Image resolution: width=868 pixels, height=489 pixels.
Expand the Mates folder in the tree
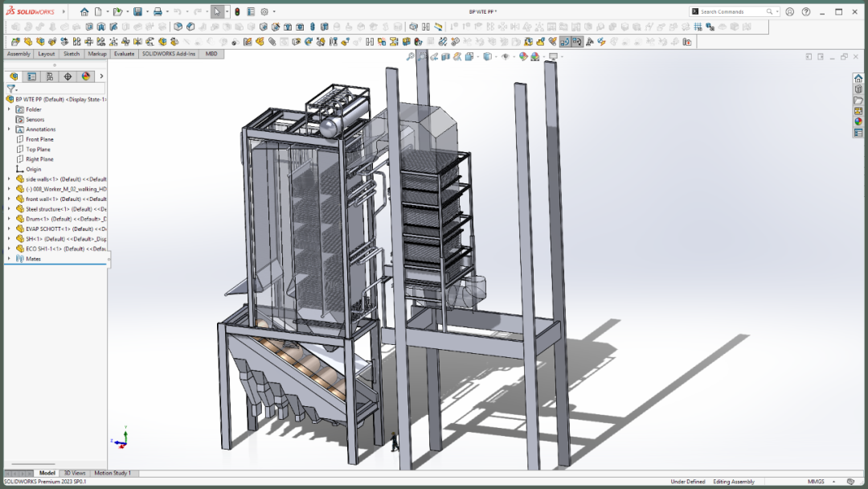(x=9, y=259)
